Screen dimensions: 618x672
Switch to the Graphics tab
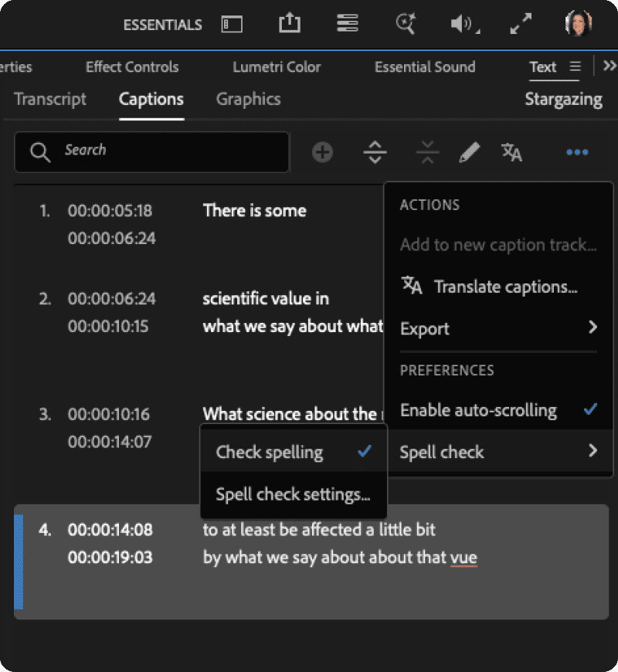[x=249, y=100]
